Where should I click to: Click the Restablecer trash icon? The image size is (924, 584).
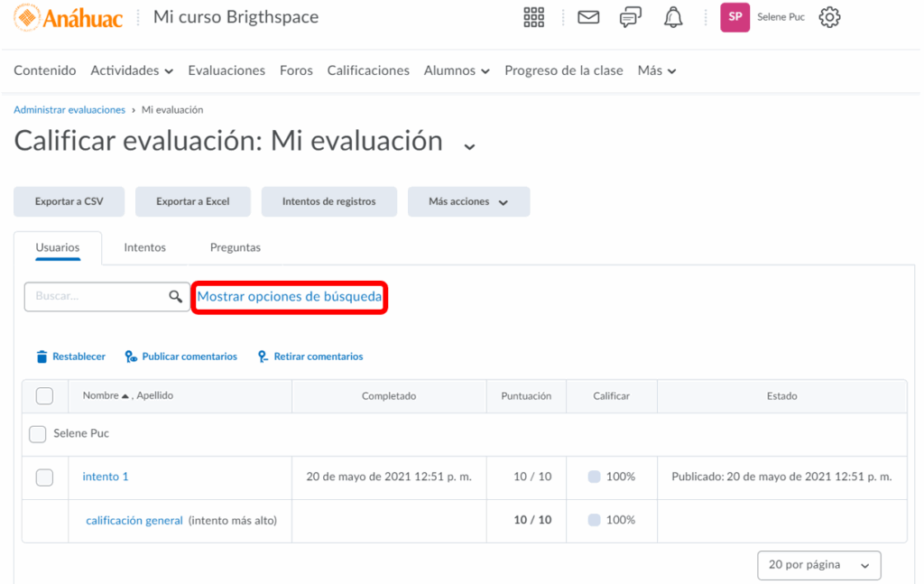pyautogui.click(x=42, y=357)
